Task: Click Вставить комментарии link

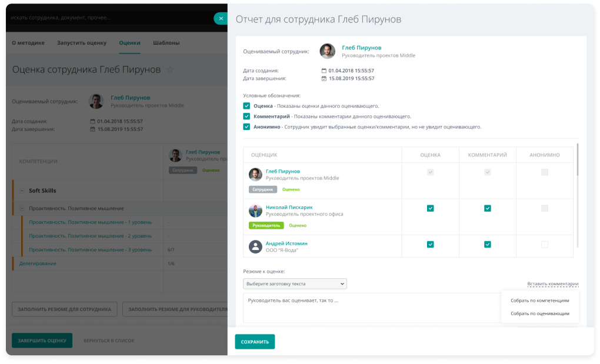Action: pos(552,283)
